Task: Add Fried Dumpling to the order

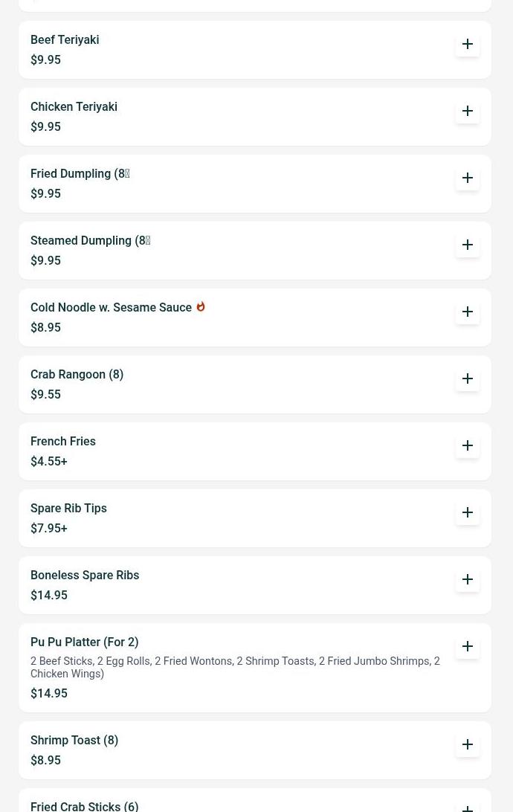Action: 468,178
